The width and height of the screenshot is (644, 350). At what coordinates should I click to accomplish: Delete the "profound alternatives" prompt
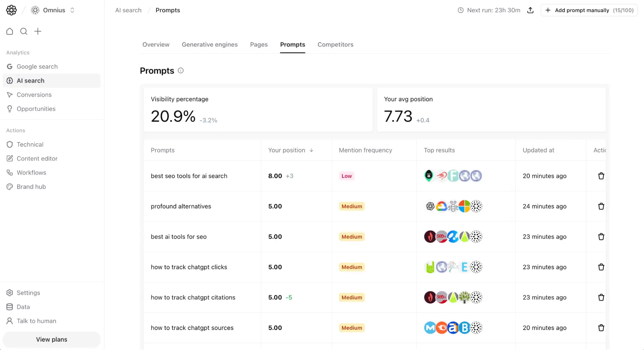tap(601, 206)
